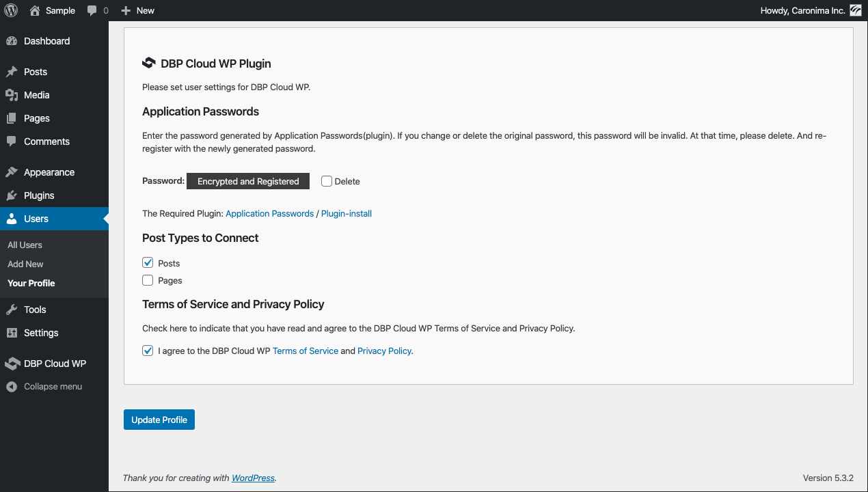868x492 pixels.
Task: Click the Media icon in sidebar
Action: pos(12,95)
